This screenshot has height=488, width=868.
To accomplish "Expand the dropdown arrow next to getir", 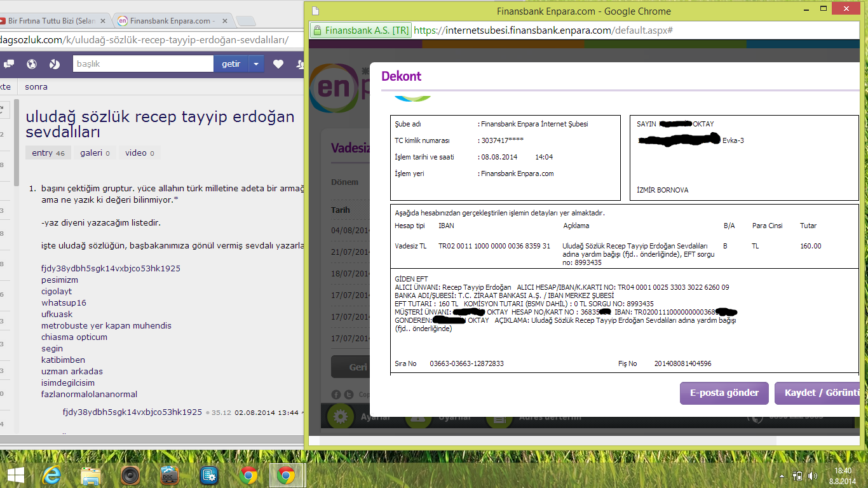I will click(x=255, y=64).
